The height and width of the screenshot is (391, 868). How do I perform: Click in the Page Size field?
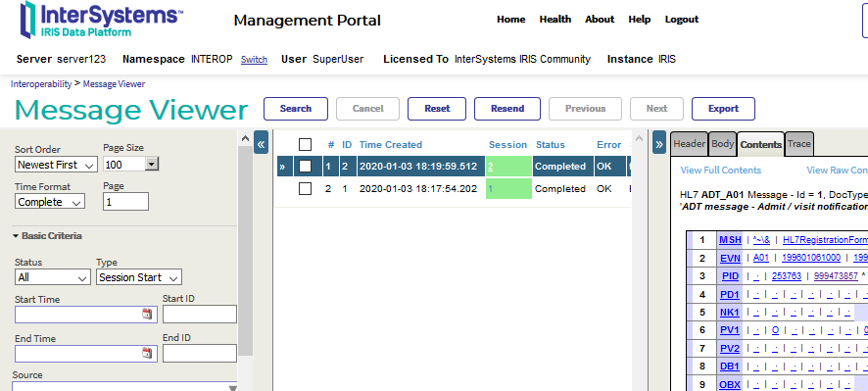pos(124,165)
